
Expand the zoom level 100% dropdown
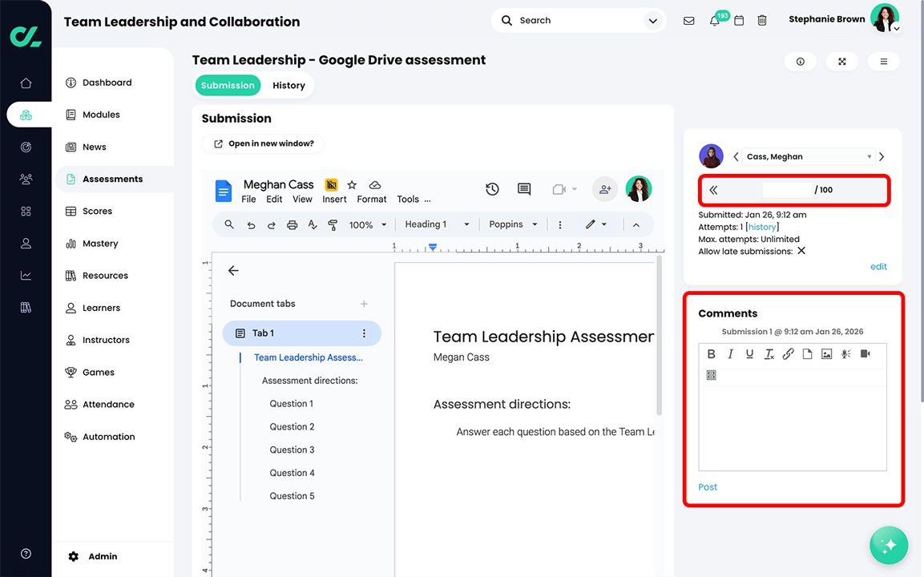[x=367, y=224]
